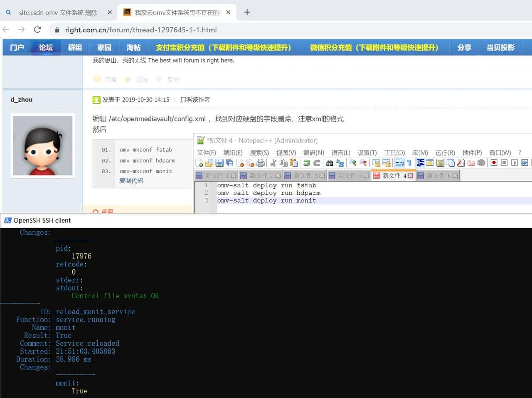Open the 插件(P) plugins menu
The height and width of the screenshot is (398, 532).
472,152
